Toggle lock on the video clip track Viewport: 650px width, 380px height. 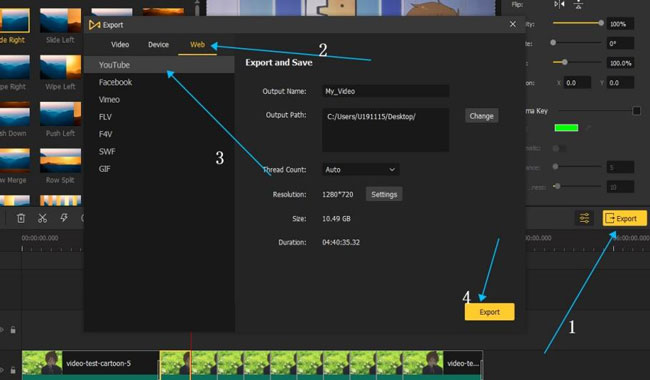click(13, 370)
